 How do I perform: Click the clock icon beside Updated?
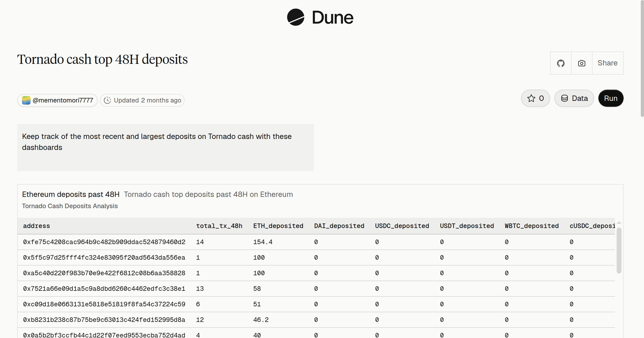107,100
